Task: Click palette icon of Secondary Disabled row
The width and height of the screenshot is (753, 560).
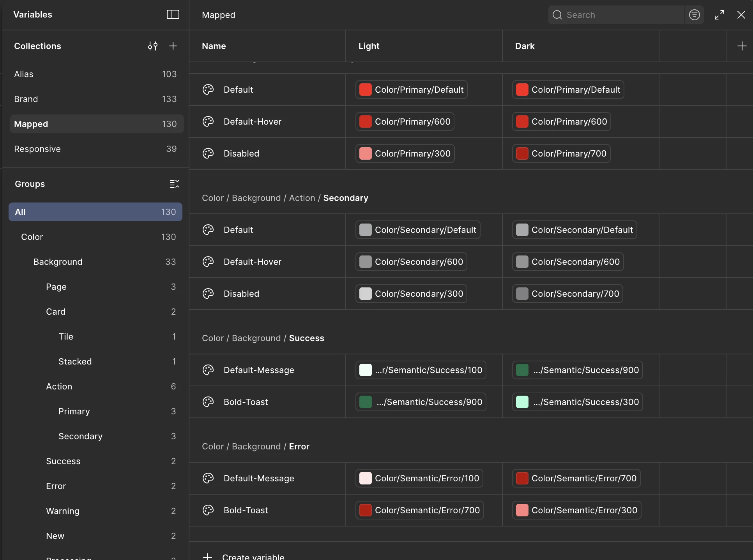Action: (208, 294)
